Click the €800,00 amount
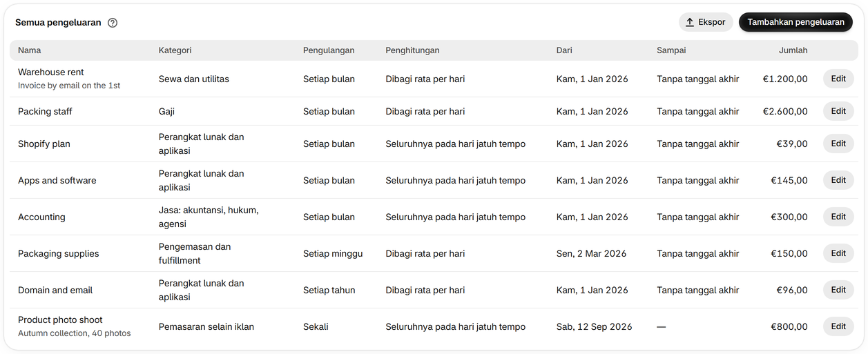 click(x=789, y=326)
